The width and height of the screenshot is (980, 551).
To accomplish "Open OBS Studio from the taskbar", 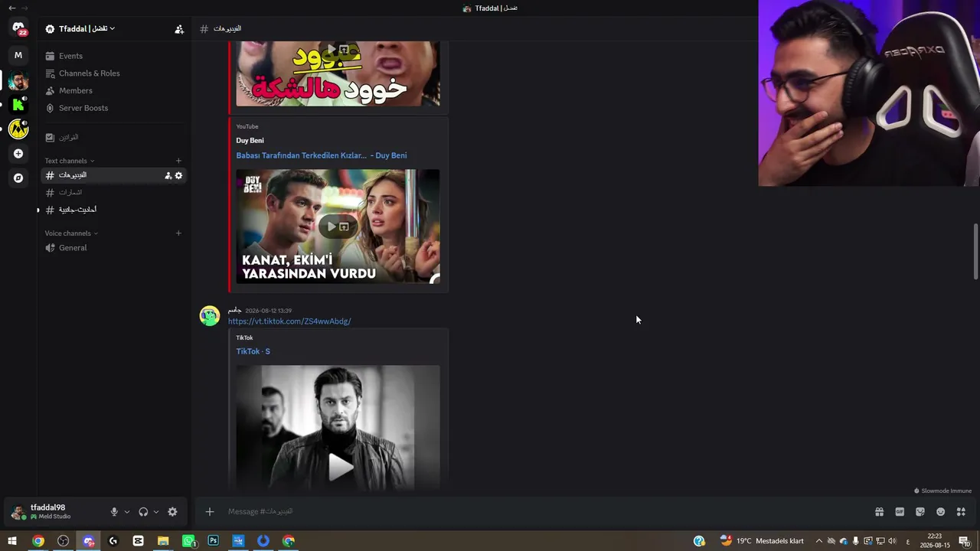I will tap(64, 541).
